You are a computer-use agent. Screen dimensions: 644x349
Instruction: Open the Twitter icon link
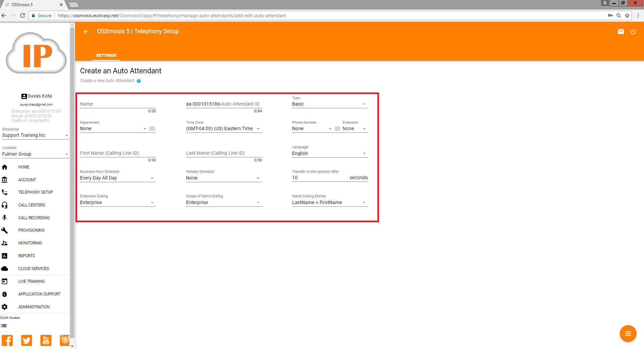(27, 340)
